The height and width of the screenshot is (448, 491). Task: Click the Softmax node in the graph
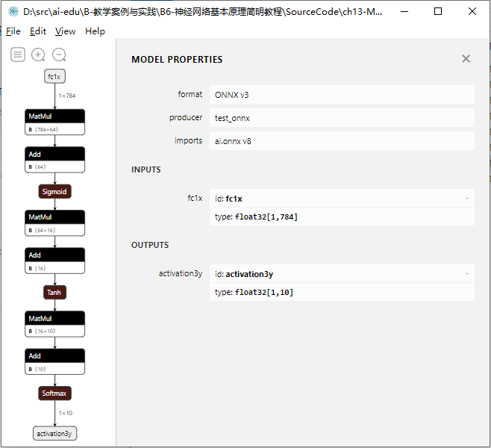coord(55,393)
